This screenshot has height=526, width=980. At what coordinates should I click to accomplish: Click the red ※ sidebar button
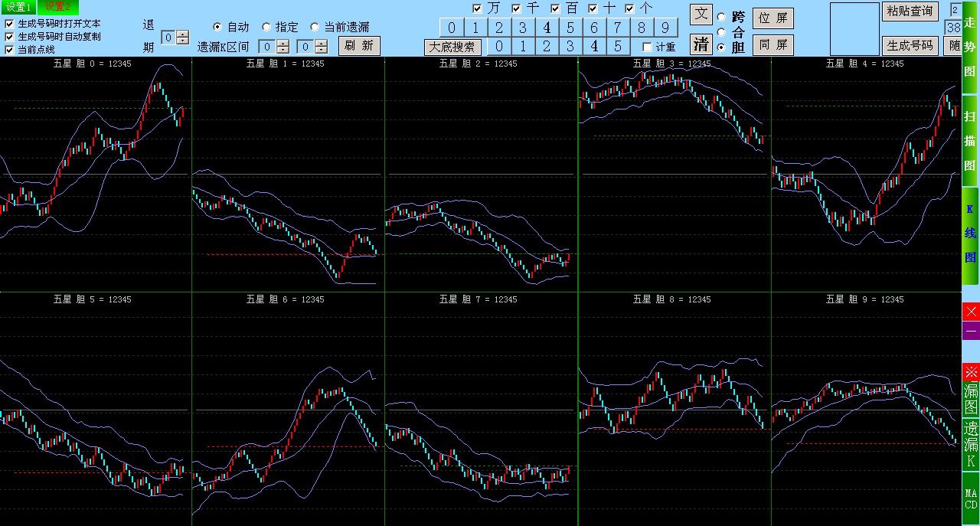coord(971,373)
